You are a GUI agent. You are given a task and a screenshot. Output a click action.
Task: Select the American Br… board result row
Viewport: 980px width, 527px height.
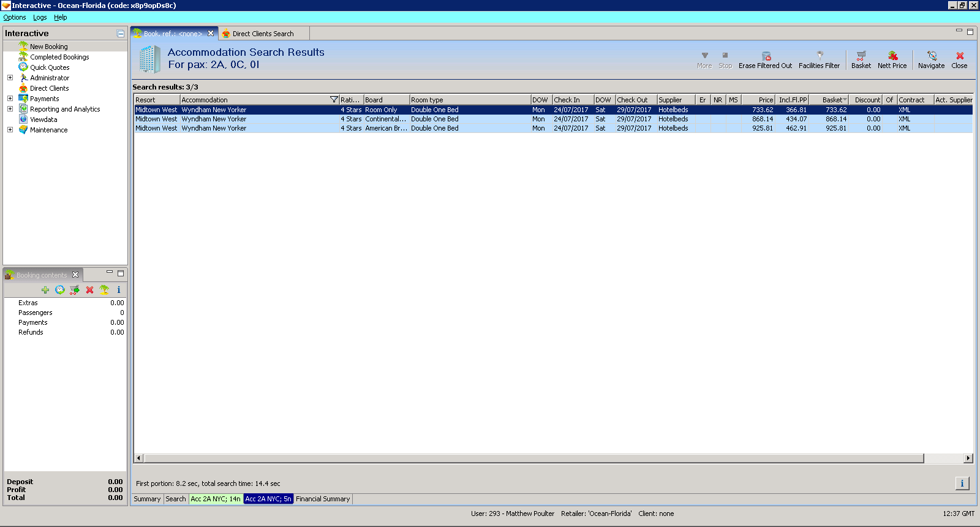click(554, 129)
